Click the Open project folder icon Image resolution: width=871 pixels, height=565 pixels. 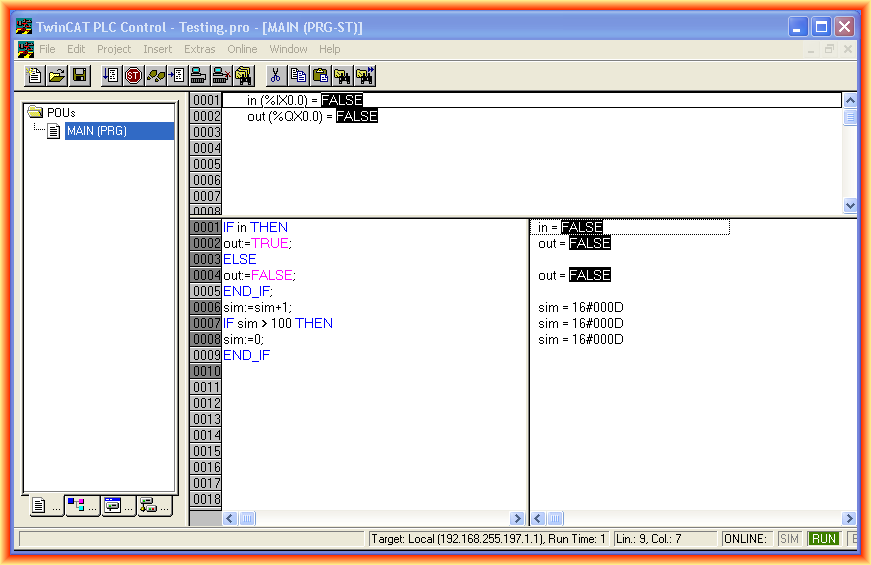57,75
